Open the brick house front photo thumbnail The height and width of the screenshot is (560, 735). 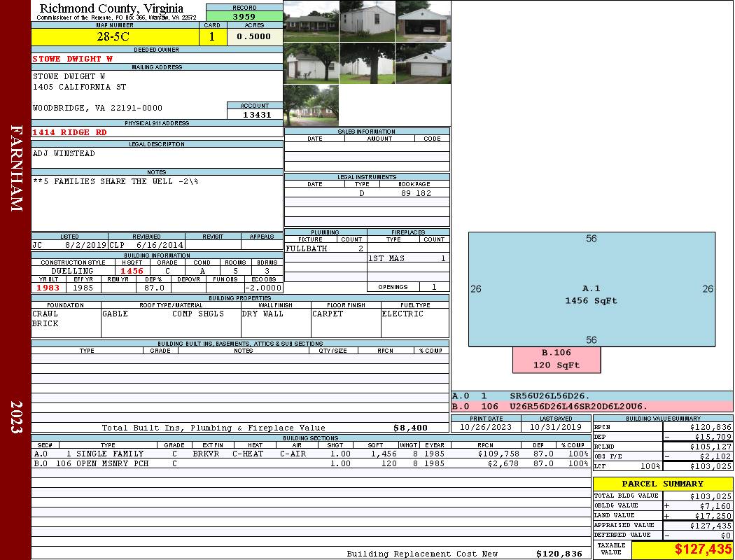(311, 21)
